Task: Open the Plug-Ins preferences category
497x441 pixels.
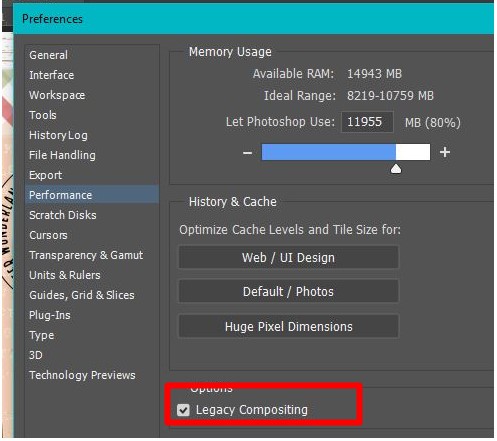Action: (x=50, y=315)
